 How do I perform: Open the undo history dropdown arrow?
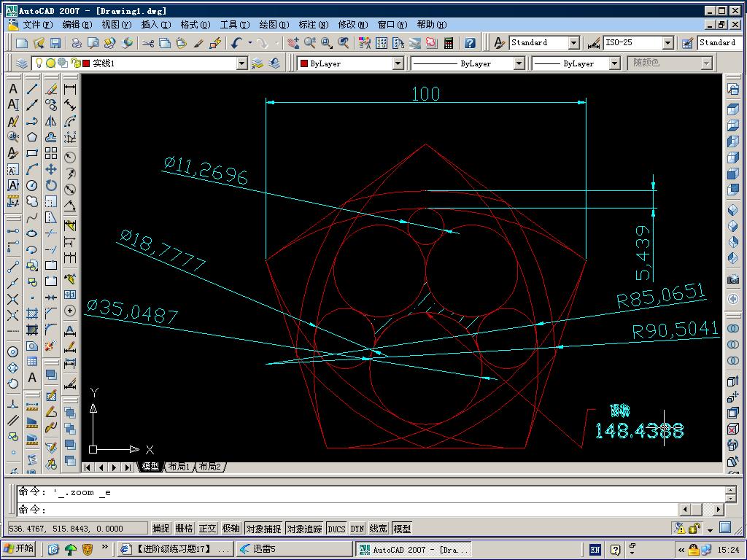[x=250, y=43]
